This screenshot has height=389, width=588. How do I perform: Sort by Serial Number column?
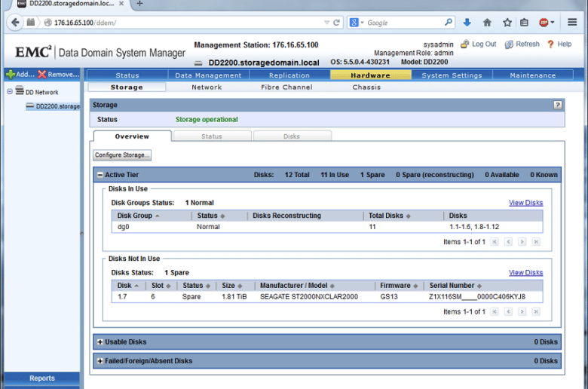point(455,286)
